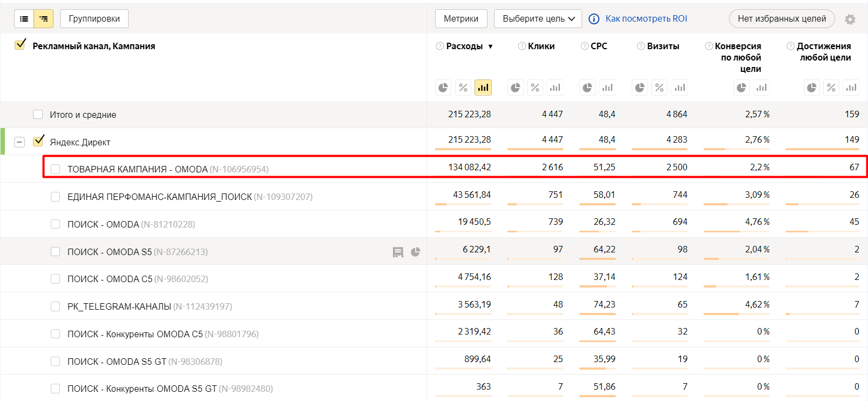Open the Выберите цель dropdown
The image size is (868, 401).
(538, 19)
